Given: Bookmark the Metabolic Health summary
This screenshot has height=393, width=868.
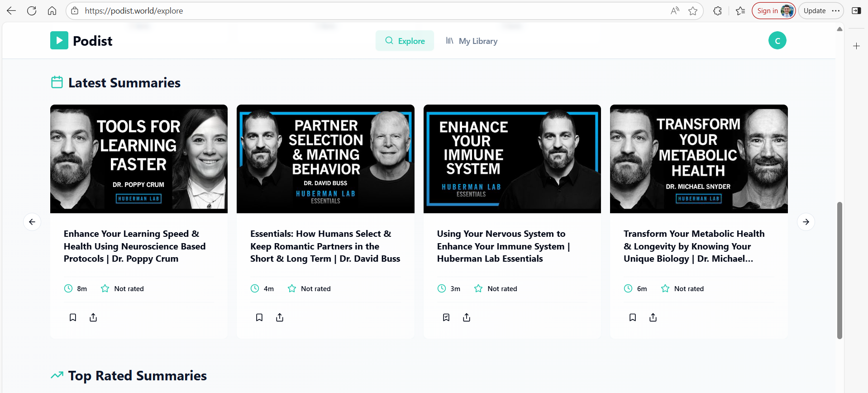Looking at the screenshot, I should (x=633, y=317).
